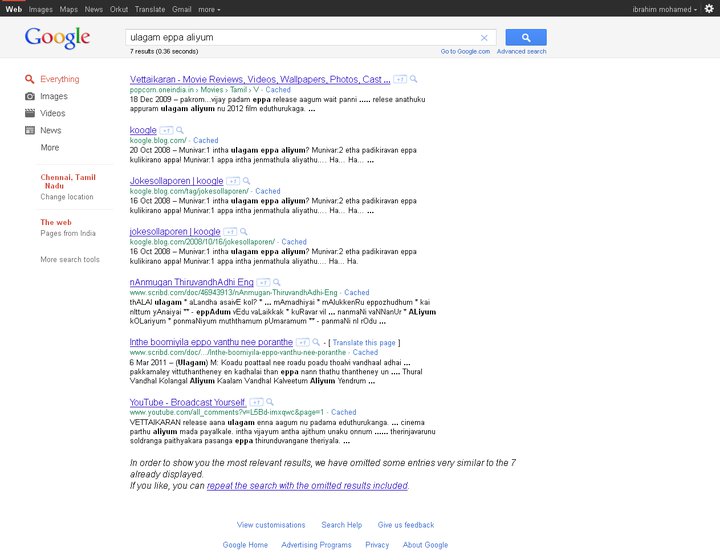Screen dimensions: 720x560
Task: Filter to Pages from India
Action: pyautogui.click(x=68, y=233)
